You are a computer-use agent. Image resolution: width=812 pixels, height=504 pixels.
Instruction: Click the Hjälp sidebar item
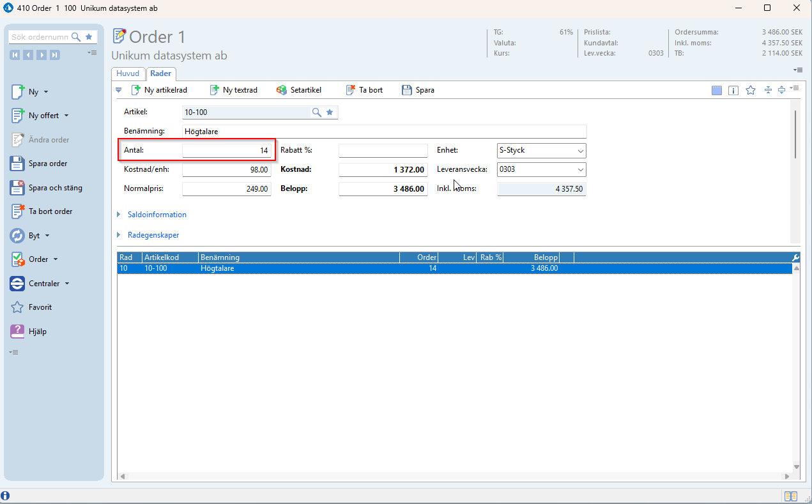pos(37,332)
